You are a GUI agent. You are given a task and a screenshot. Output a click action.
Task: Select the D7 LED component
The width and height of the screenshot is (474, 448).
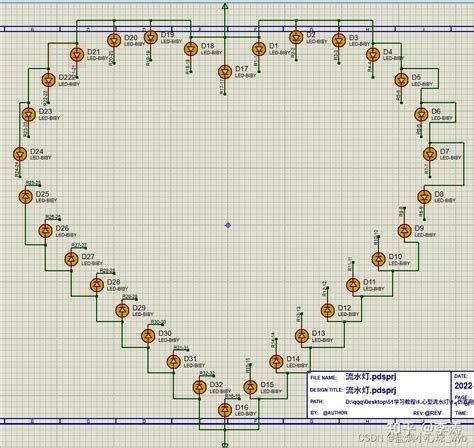[430, 154]
